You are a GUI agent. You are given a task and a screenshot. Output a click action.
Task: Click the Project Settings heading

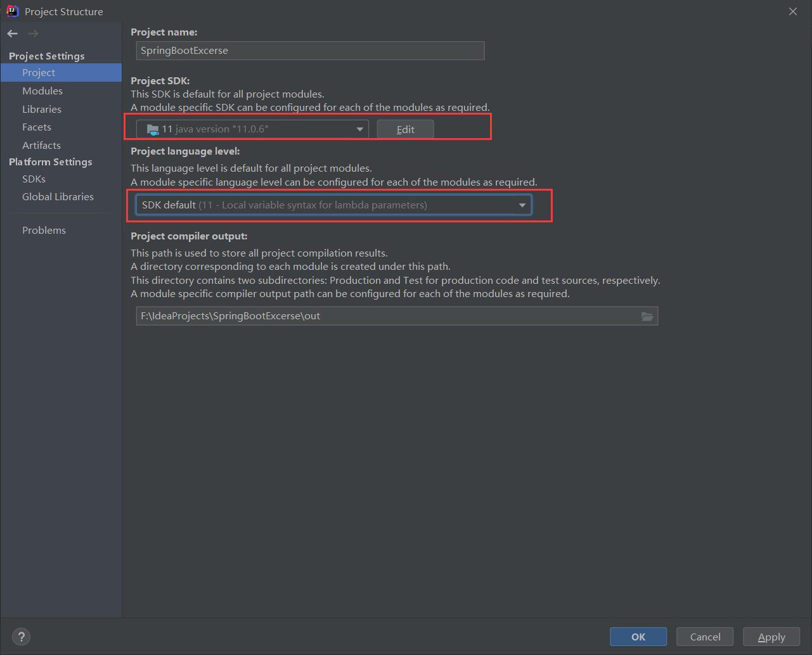tap(47, 56)
